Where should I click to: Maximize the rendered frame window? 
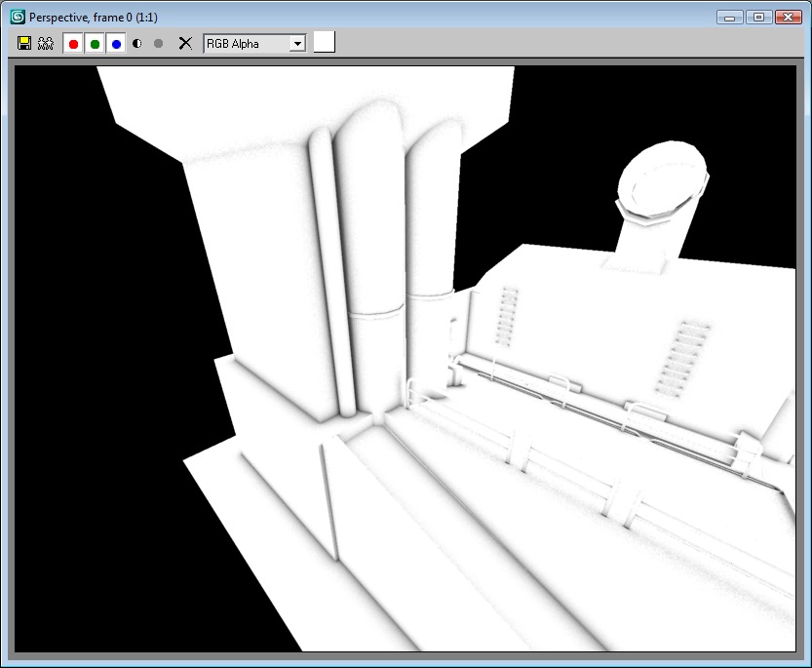757,17
